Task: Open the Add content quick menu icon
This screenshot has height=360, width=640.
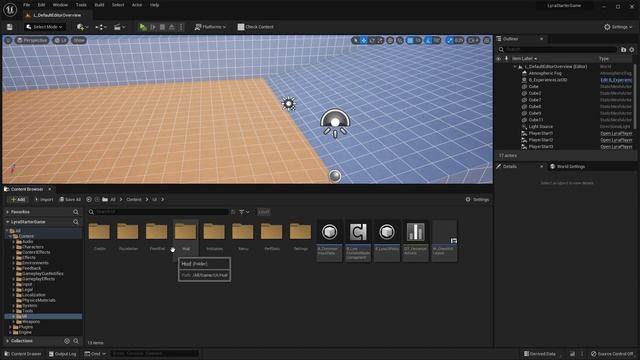Action: [82, 27]
